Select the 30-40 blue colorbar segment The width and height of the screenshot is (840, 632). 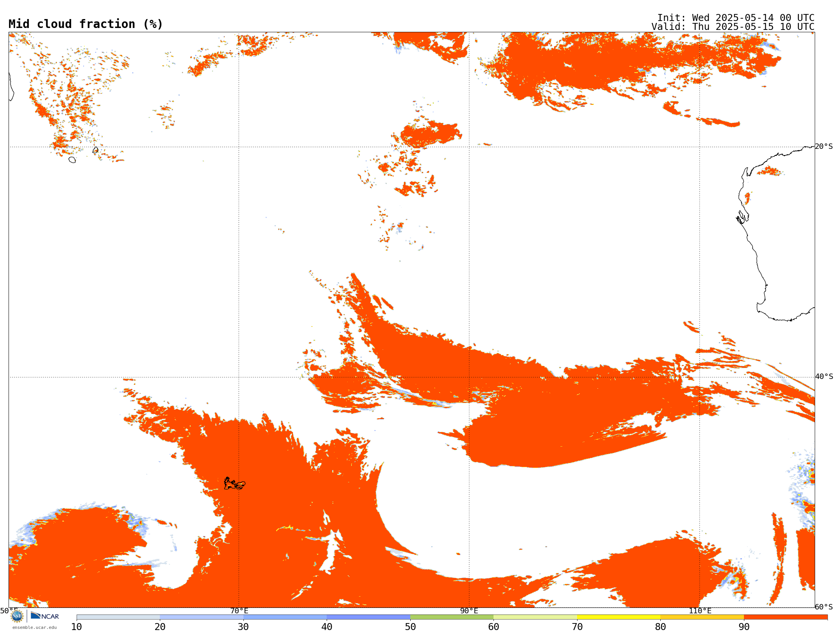[285, 617]
